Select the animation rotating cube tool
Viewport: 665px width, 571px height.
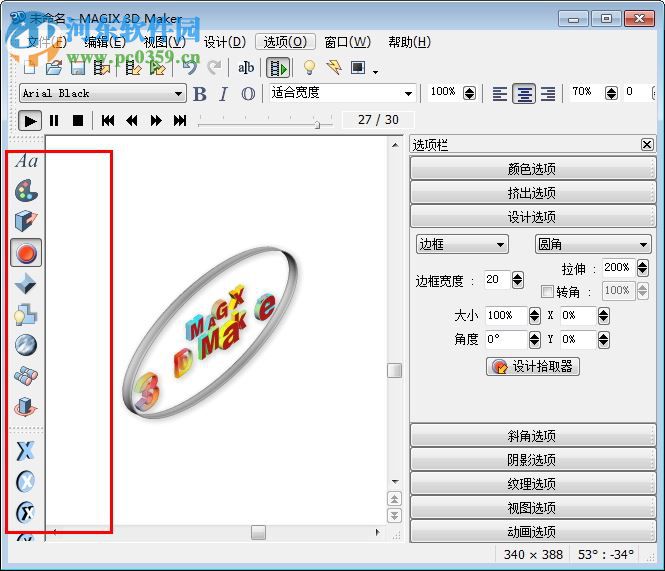click(x=26, y=407)
